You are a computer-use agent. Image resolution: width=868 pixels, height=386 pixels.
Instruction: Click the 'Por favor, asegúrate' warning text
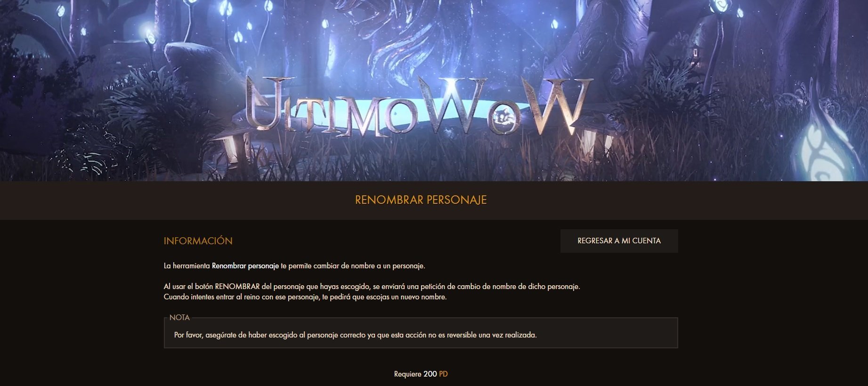click(355, 335)
